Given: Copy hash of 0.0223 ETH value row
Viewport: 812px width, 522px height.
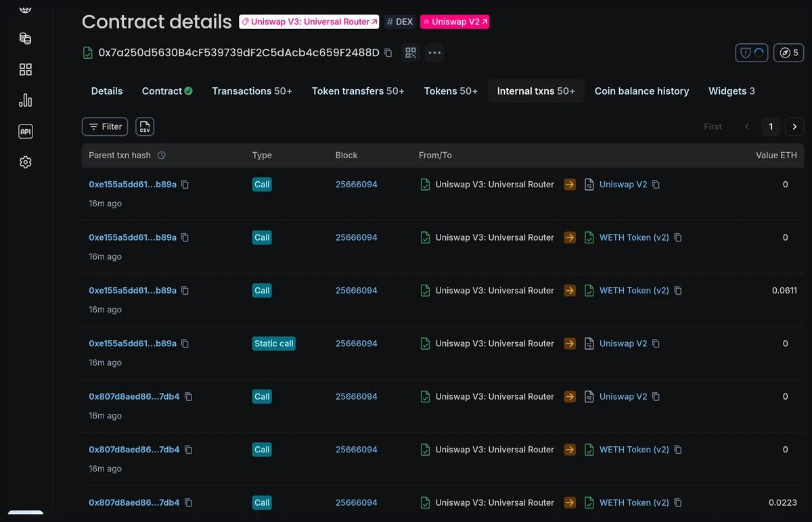Looking at the screenshot, I should point(189,503).
